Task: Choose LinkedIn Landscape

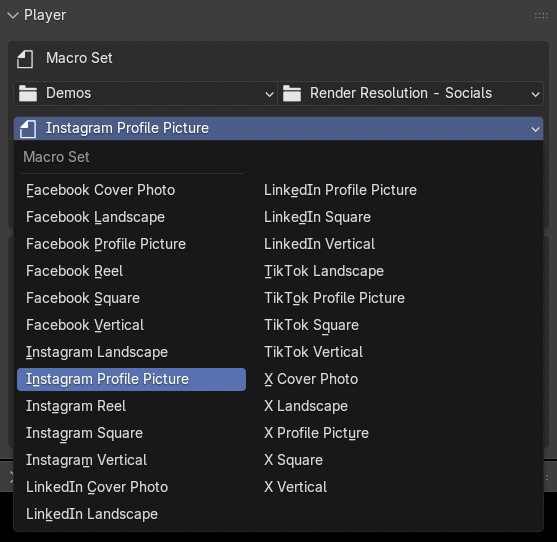Action: (x=131, y=514)
